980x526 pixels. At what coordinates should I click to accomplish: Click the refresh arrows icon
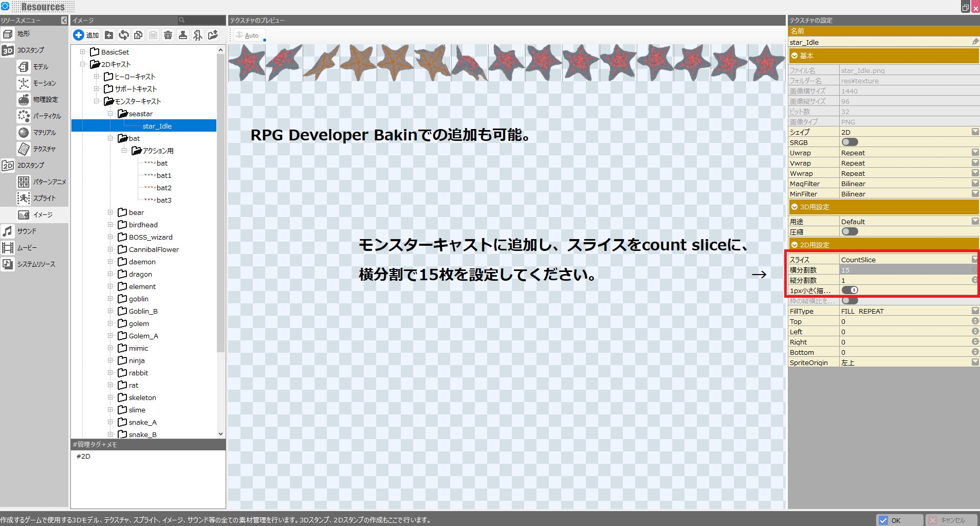coord(124,35)
